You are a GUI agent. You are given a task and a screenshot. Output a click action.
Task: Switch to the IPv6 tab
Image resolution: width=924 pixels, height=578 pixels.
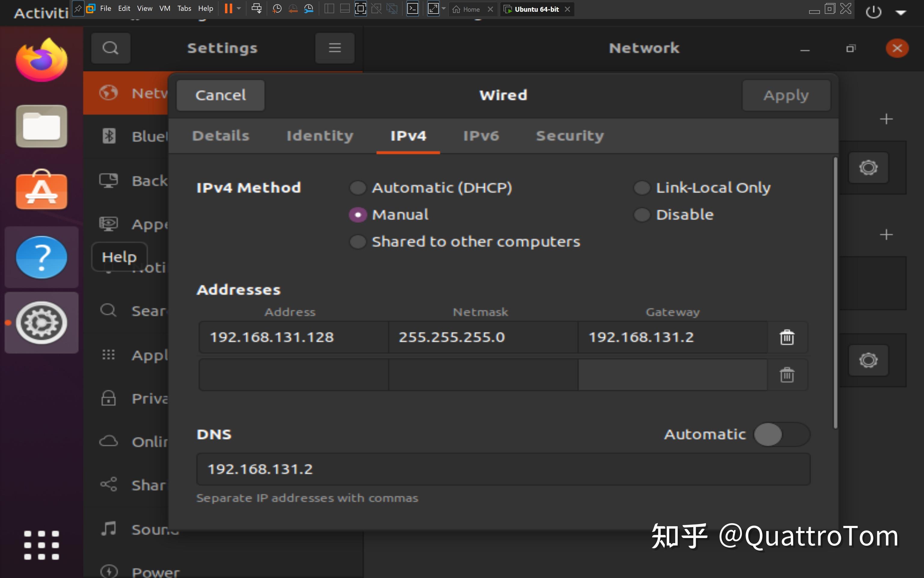(481, 136)
